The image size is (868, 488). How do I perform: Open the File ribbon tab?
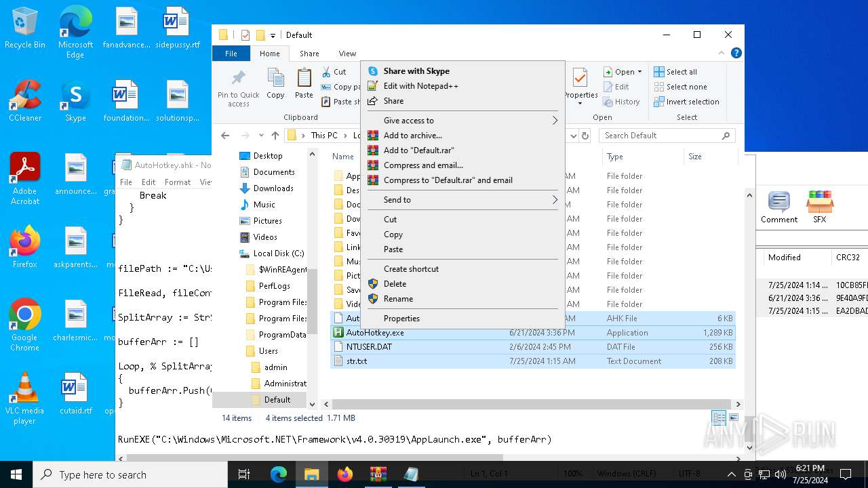pos(231,54)
